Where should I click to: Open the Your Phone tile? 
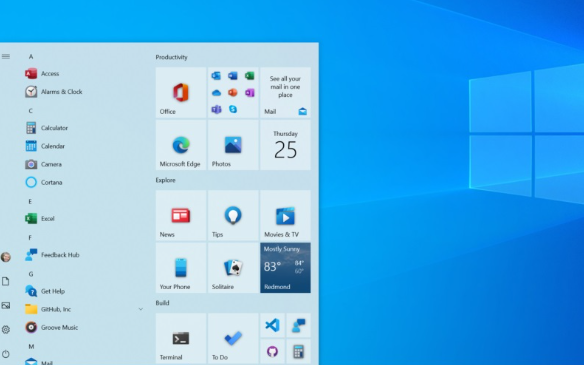181,268
